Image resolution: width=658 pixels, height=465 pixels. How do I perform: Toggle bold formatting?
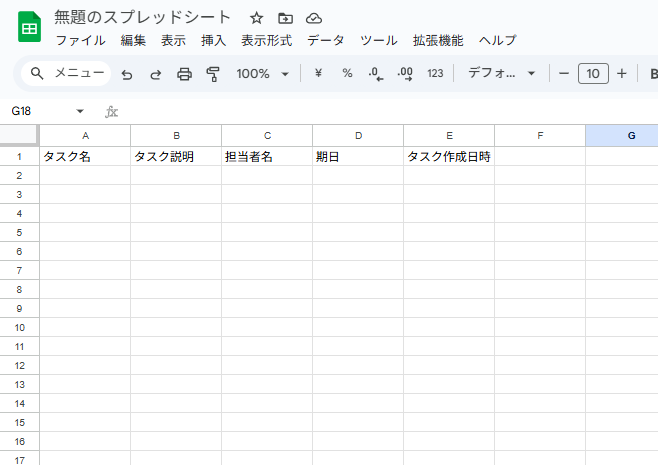[653, 74]
